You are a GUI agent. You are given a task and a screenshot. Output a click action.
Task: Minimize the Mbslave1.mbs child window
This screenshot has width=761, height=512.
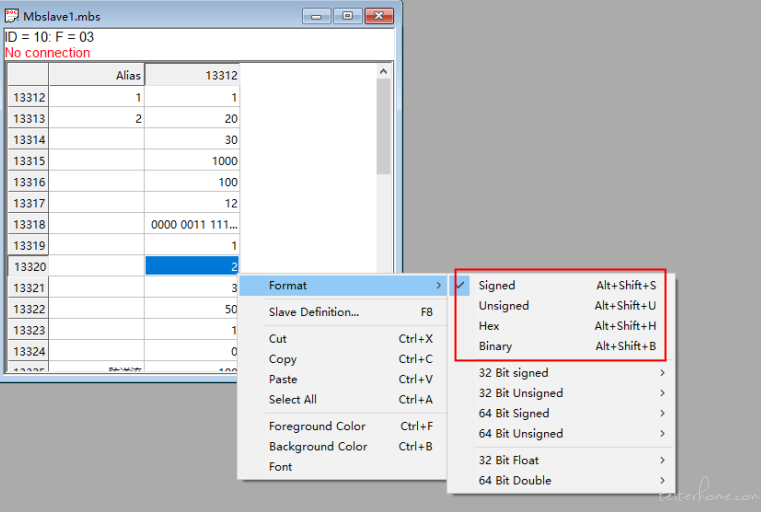tap(316, 16)
